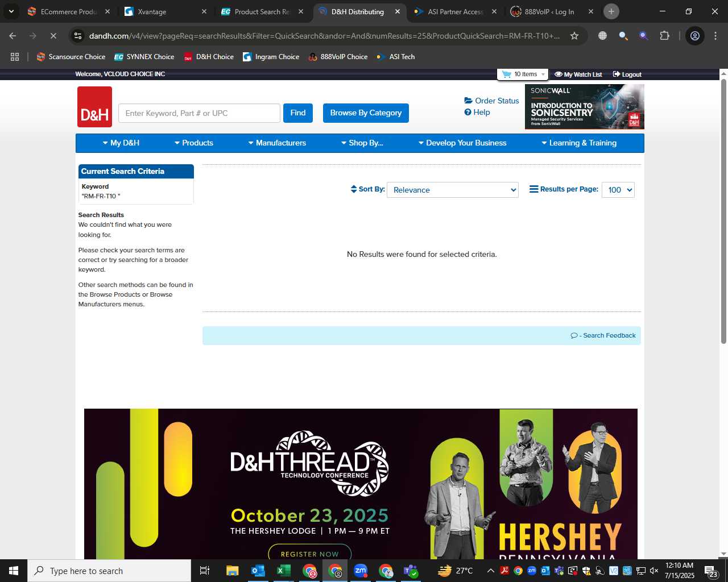The image size is (728, 582).
Task: Open the Chrome profile icon
Action: point(694,36)
